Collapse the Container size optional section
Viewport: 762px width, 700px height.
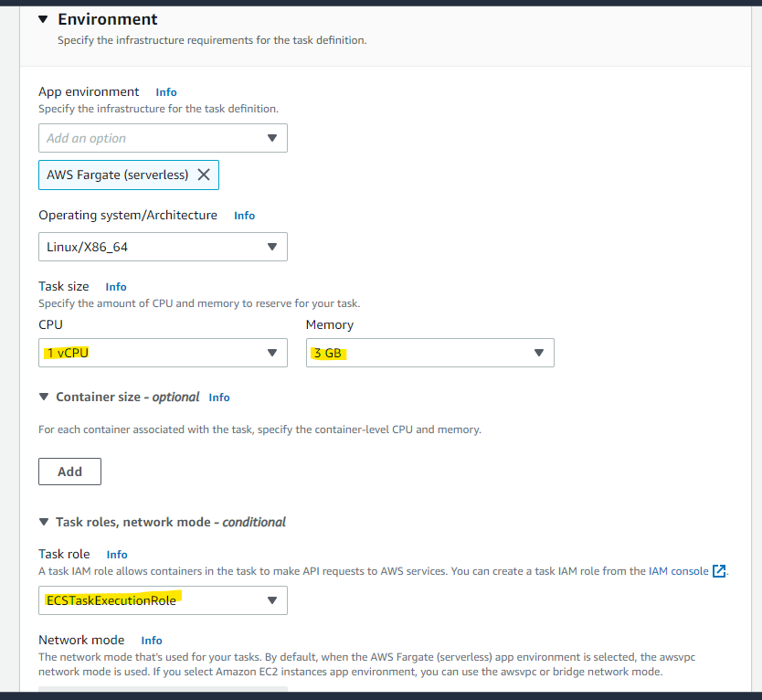pyautogui.click(x=44, y=397)
